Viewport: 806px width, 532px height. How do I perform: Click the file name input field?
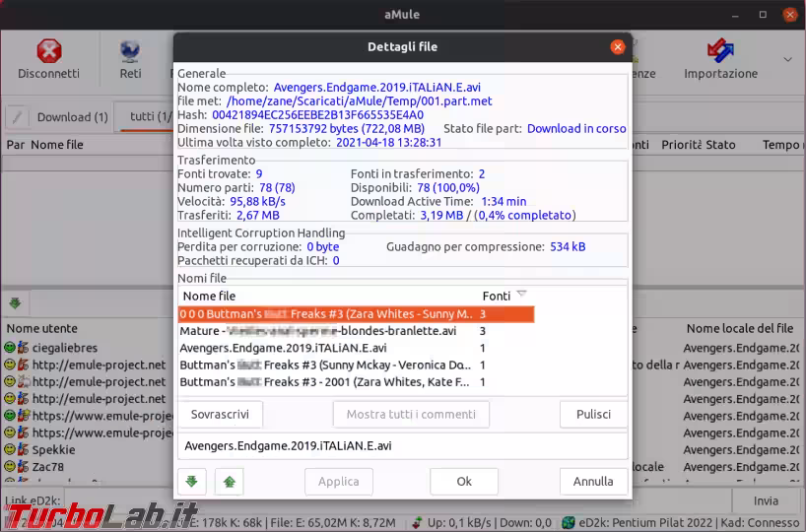pyautogui.click(x=402, y=445)
